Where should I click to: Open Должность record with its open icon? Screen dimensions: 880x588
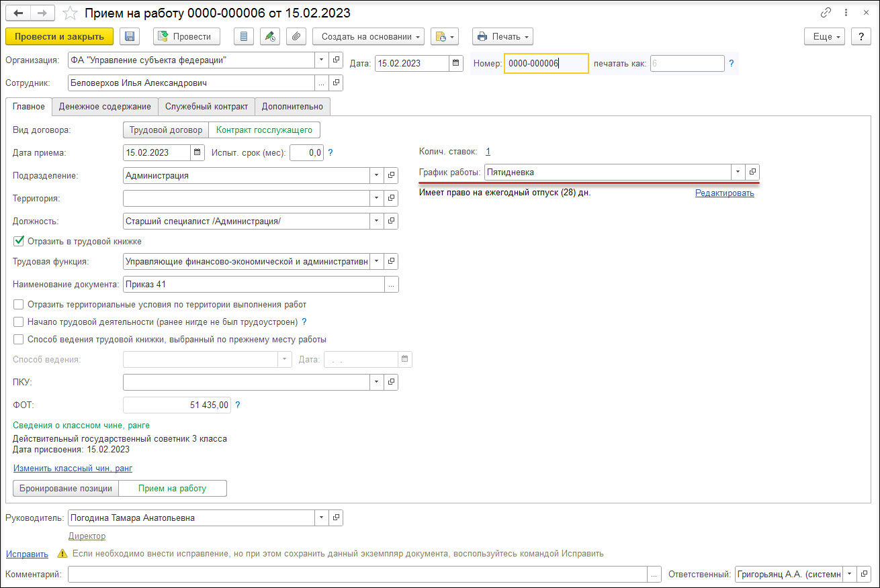(391, 221)
